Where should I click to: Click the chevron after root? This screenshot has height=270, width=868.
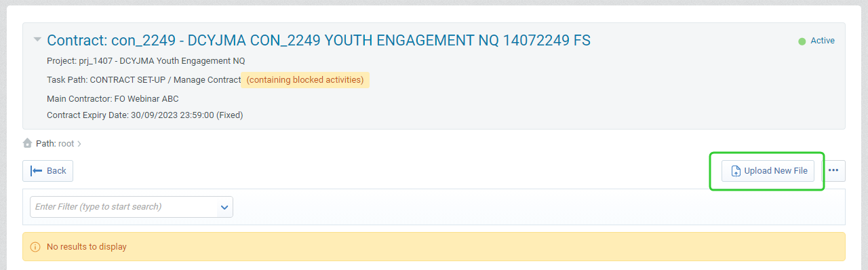pos(79,144)
